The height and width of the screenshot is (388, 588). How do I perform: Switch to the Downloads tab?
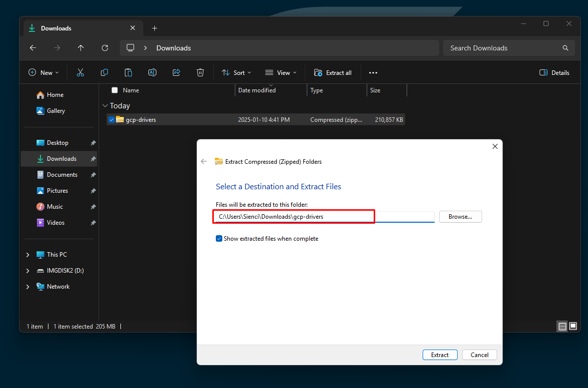(56, 28)
